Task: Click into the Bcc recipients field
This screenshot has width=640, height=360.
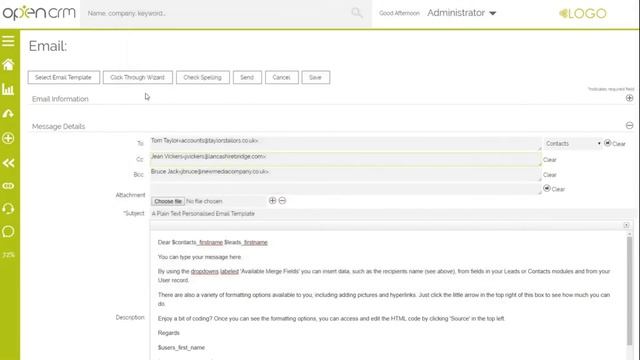Action: (x=346, y=174)
